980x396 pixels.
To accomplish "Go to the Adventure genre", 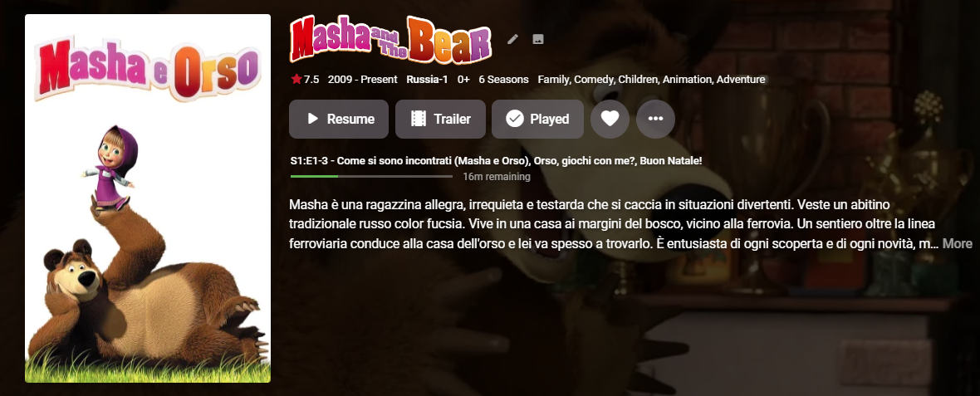I will pyautogui.click(x=741, y=80).
